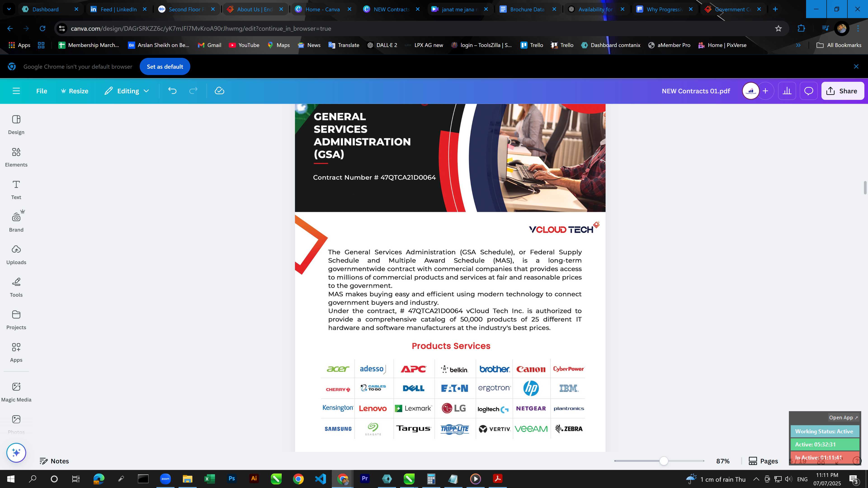
Task: Open Photoshop from the taskbar
Action: pos(231,479)
